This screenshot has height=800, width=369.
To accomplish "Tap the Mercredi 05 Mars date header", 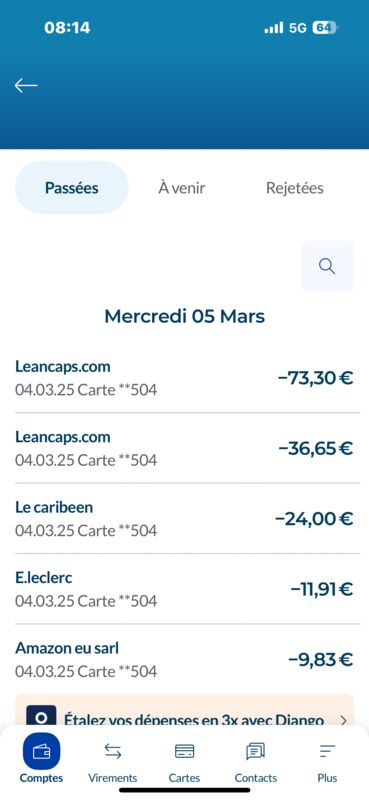I will pyautogui.click(x=184, y=316).
